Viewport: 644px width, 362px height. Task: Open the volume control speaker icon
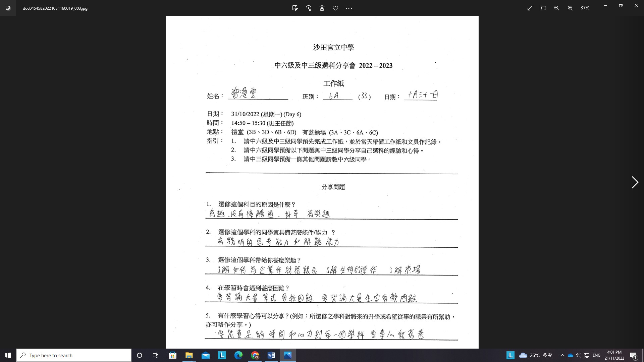click(x=578, y=355)
